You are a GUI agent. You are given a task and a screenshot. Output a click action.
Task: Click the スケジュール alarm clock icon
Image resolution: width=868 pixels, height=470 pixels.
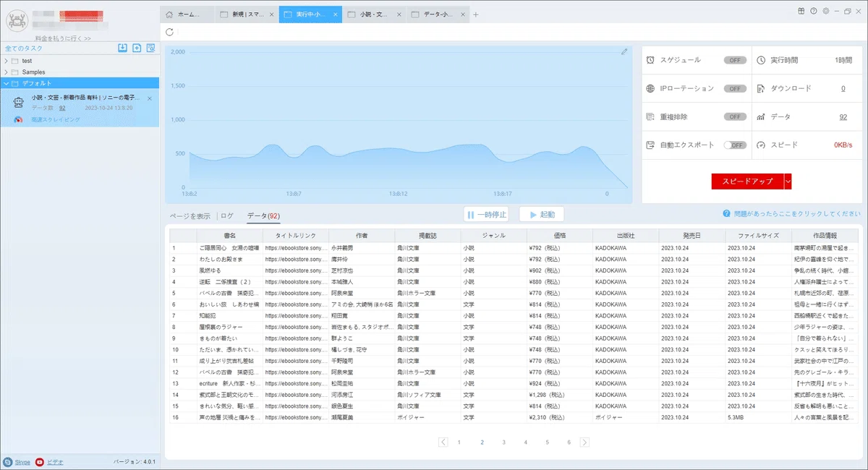point(651,60)
